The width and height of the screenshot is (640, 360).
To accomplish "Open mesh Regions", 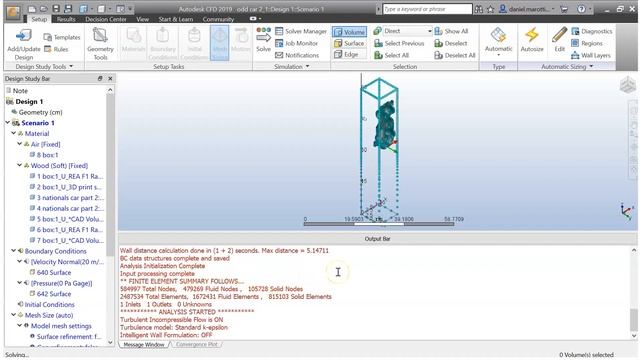I will point(587,43).
